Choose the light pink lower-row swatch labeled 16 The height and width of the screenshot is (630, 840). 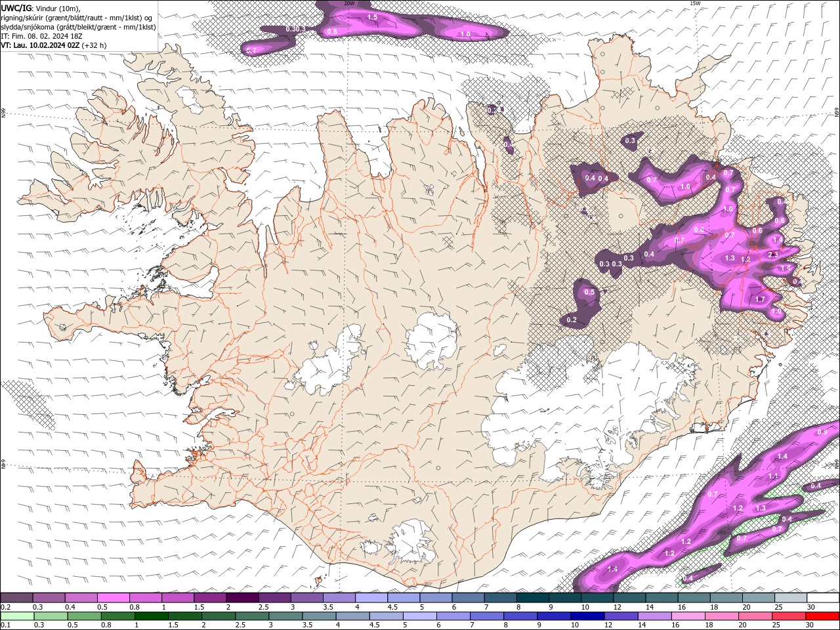click(688, 616)
